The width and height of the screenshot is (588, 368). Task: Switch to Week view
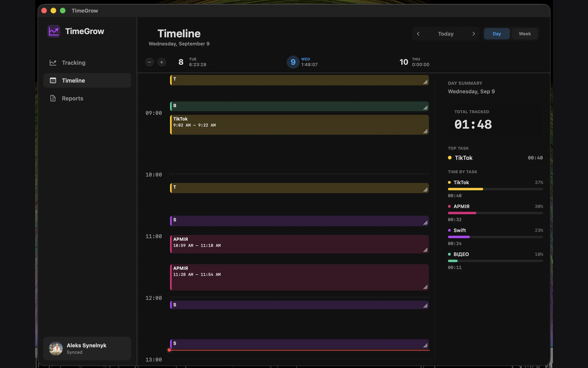[525, 34]
